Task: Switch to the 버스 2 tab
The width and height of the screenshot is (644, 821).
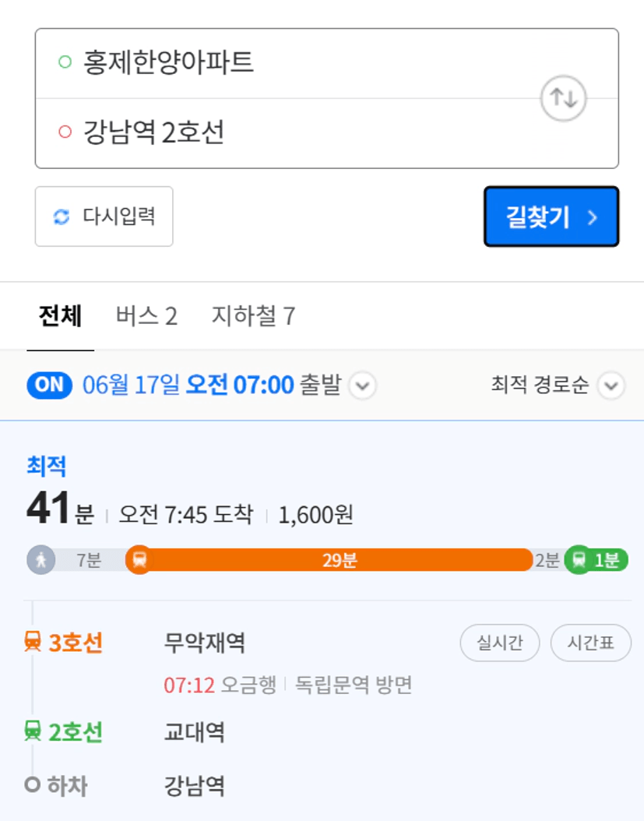Action: point(146,316)
